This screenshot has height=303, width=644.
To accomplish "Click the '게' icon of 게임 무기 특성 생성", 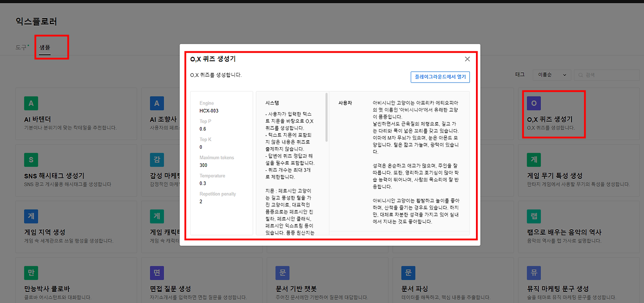I will pos(534,160).
